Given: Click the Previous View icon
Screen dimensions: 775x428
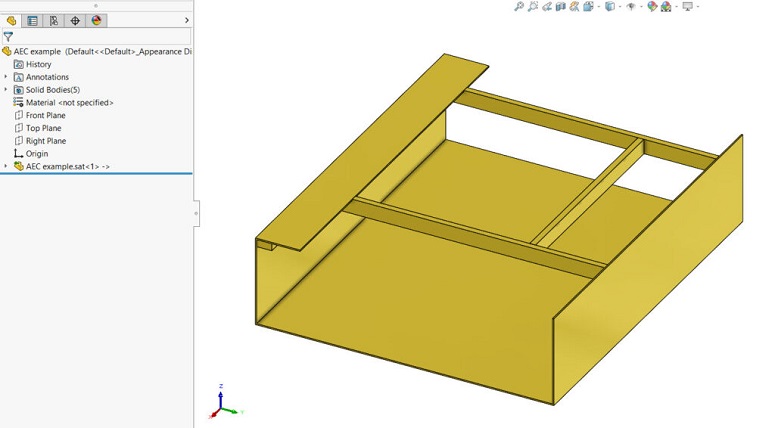Looking at the screenshot, I should [547, 6].
